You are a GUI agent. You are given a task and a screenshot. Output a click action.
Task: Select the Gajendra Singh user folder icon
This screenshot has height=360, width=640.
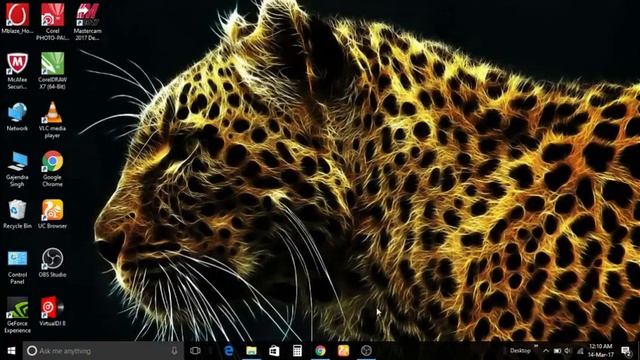(17, 169)
